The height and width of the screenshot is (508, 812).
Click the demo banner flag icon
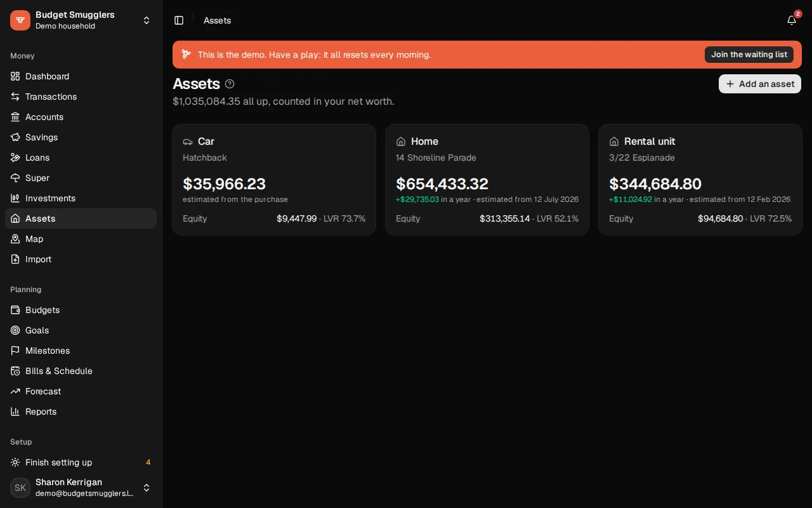coord(187,55)
